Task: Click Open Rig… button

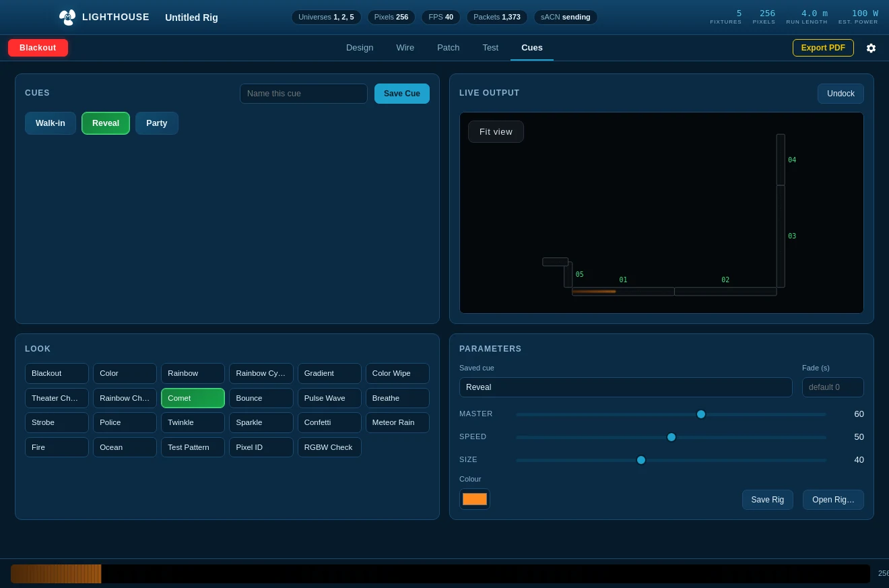Action: pyautogui.click(x=833, y=500)
